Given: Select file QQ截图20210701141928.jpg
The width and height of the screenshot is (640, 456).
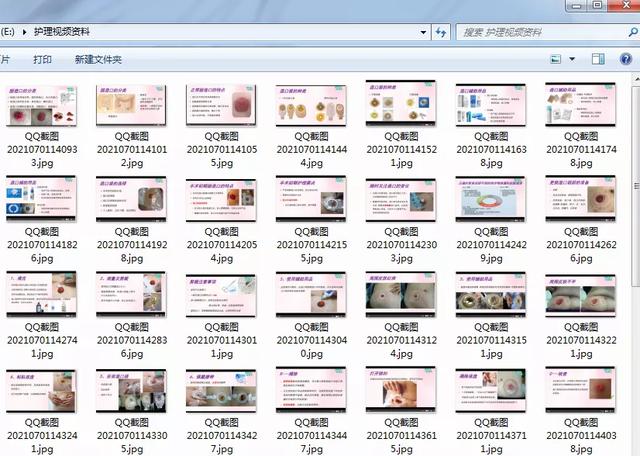Looking at the screenshot, I should pyautogui.click(x=131, y=221).
